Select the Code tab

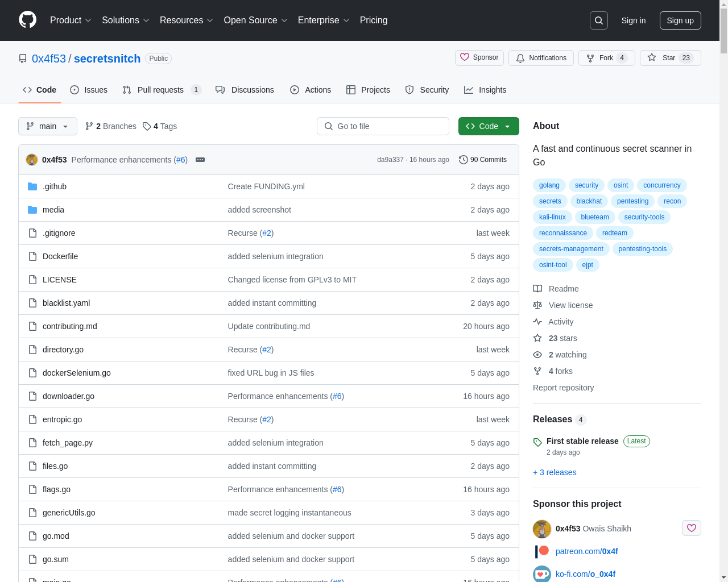[40, 90]
